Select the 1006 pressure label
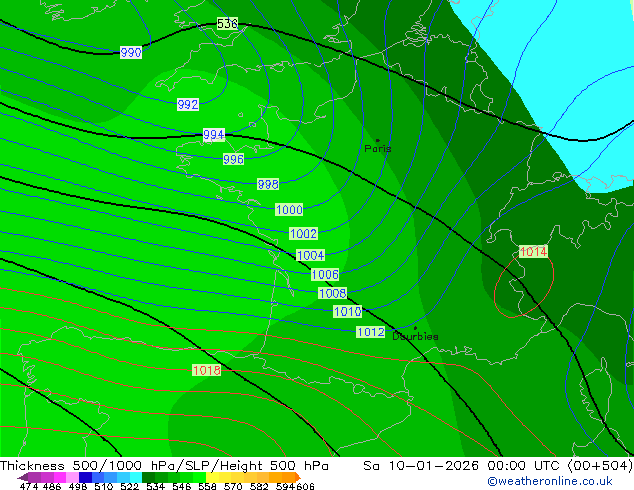 coord(325,275)
